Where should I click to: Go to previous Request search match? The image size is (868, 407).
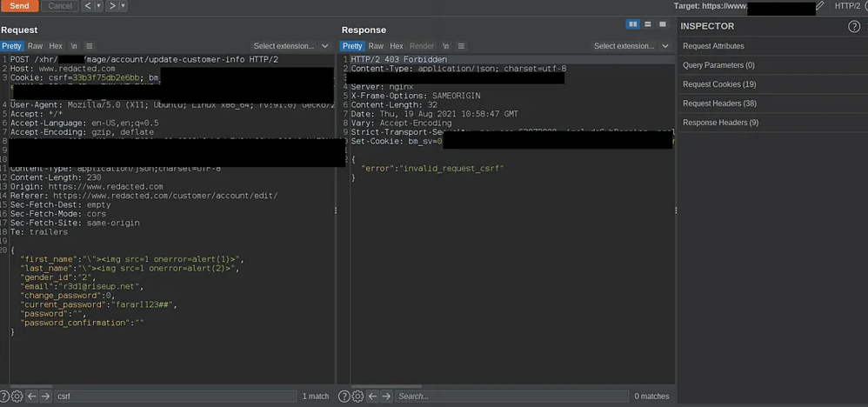coord(31,396)
